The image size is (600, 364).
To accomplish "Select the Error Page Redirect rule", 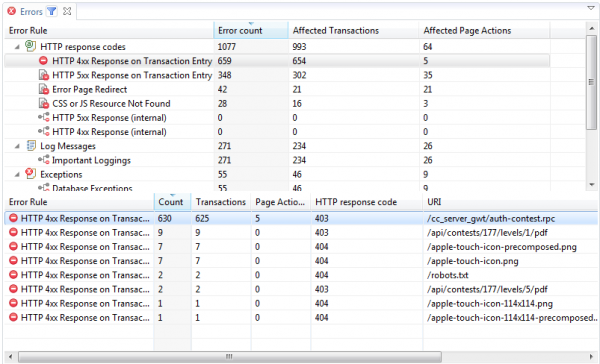I will (90, 89).
